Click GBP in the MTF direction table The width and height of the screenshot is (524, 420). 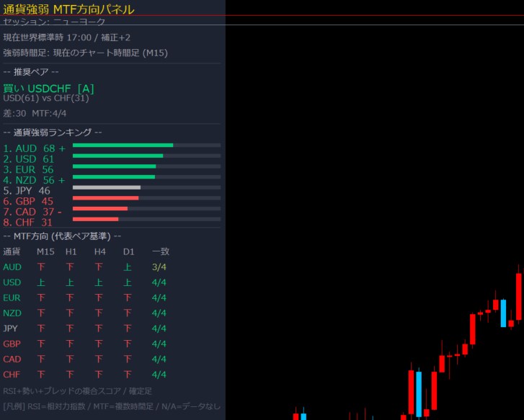tap(12, 344)
